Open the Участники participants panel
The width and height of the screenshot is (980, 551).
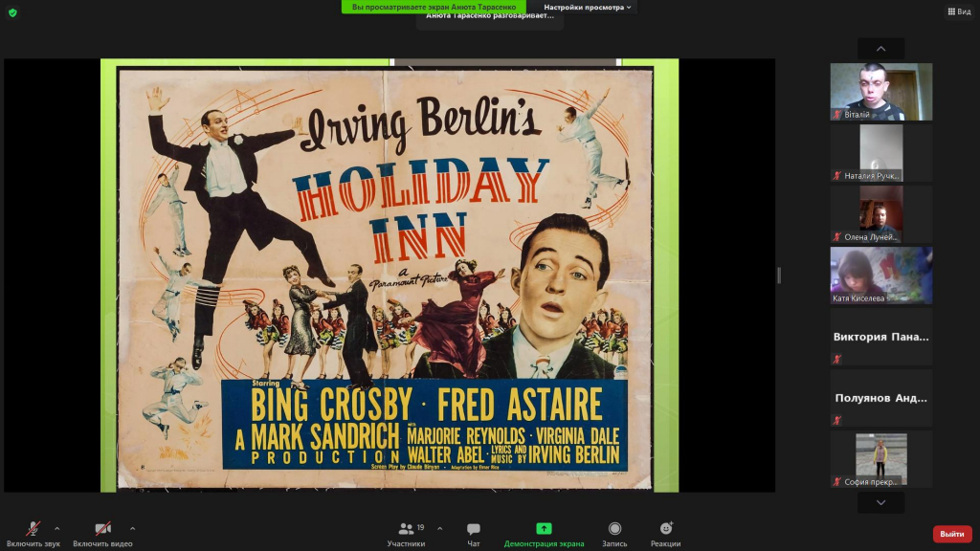point(406,534)
